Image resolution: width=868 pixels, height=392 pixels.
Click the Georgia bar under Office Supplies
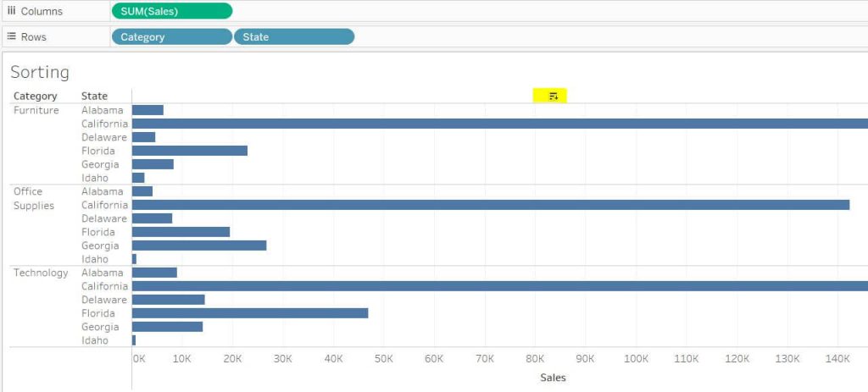(x=199, y=246)
